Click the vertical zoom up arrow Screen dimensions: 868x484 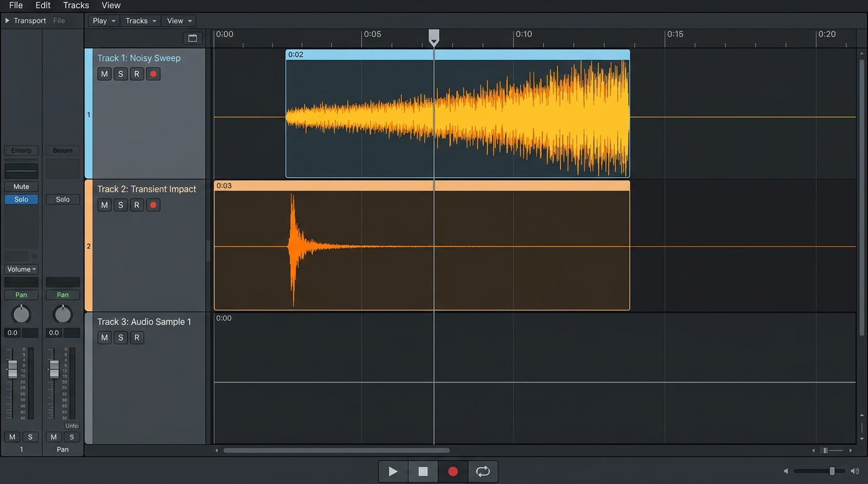pos(862,416)
